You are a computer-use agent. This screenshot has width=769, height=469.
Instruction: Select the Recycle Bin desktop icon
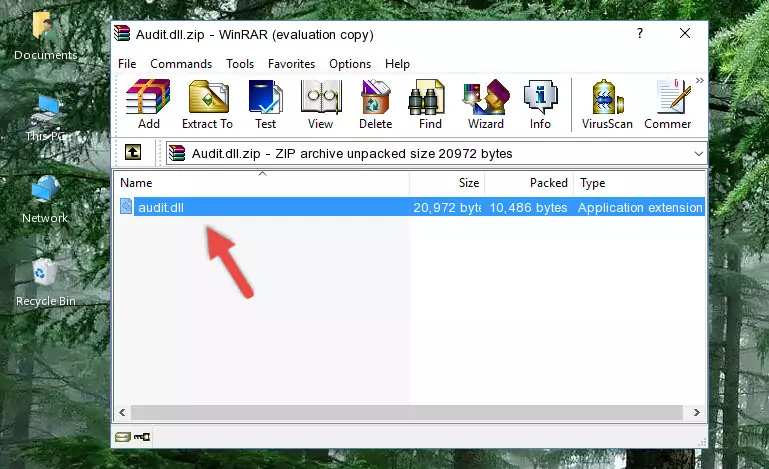[46, 283]
